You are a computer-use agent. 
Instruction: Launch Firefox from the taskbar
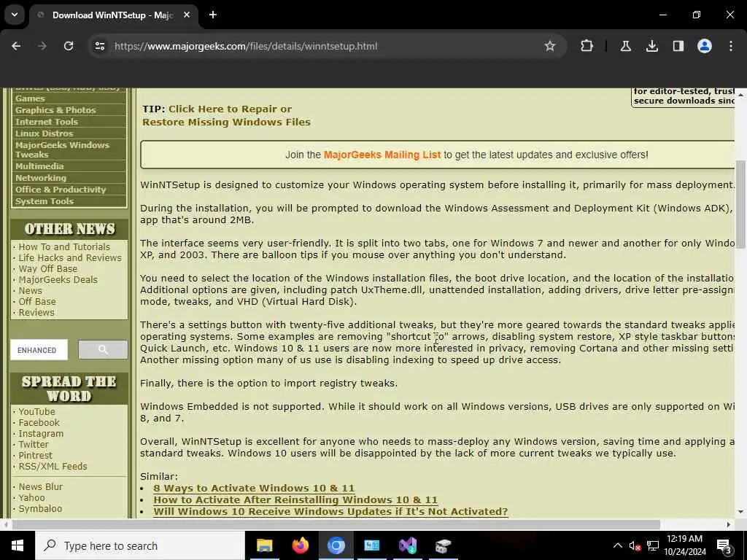(300, 545)
